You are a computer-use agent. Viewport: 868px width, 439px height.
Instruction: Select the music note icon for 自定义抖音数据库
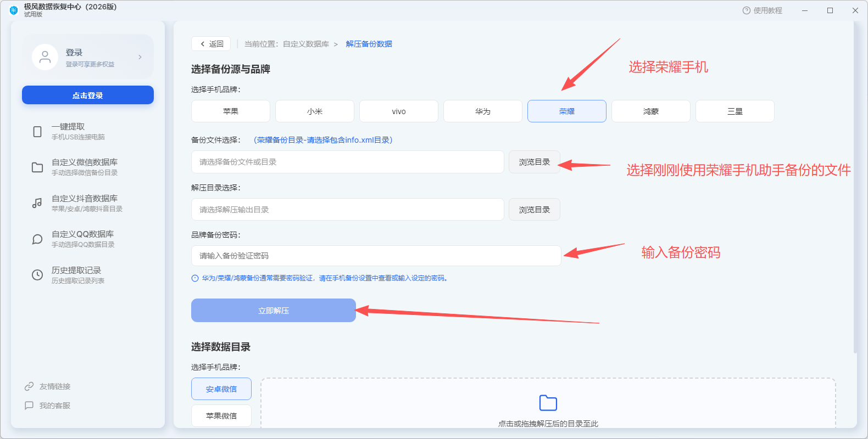tap(37, 203)
